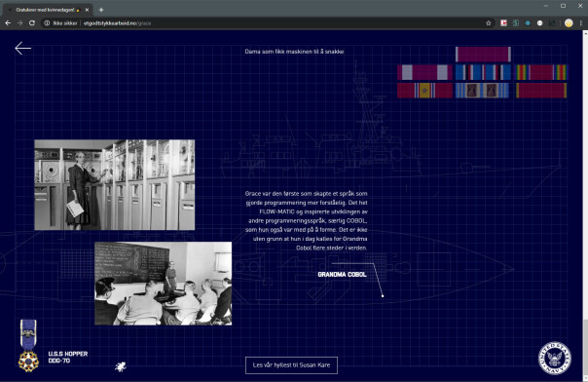Bookmark page with the star icon
The image size is (588, 382).
(489, 23)
